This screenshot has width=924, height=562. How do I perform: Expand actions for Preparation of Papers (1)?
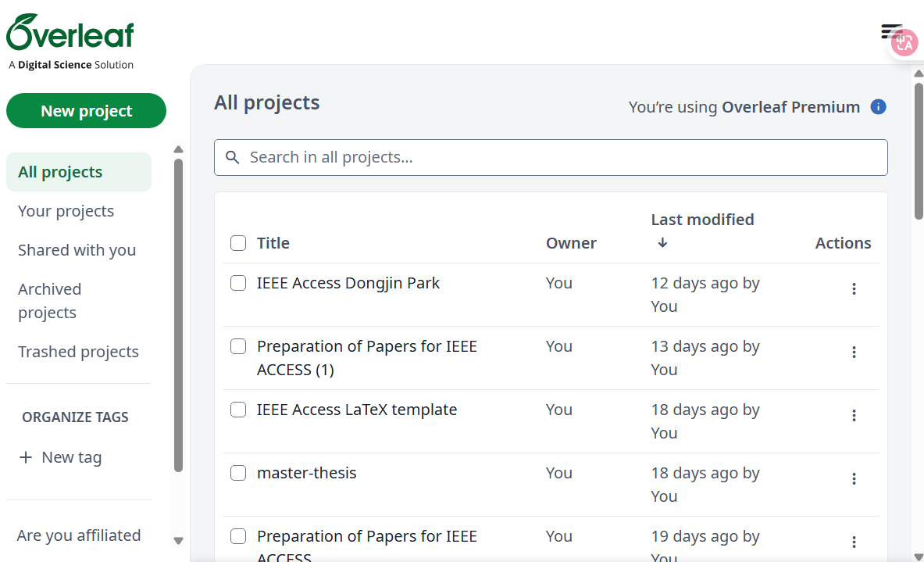tap(854, 352)
